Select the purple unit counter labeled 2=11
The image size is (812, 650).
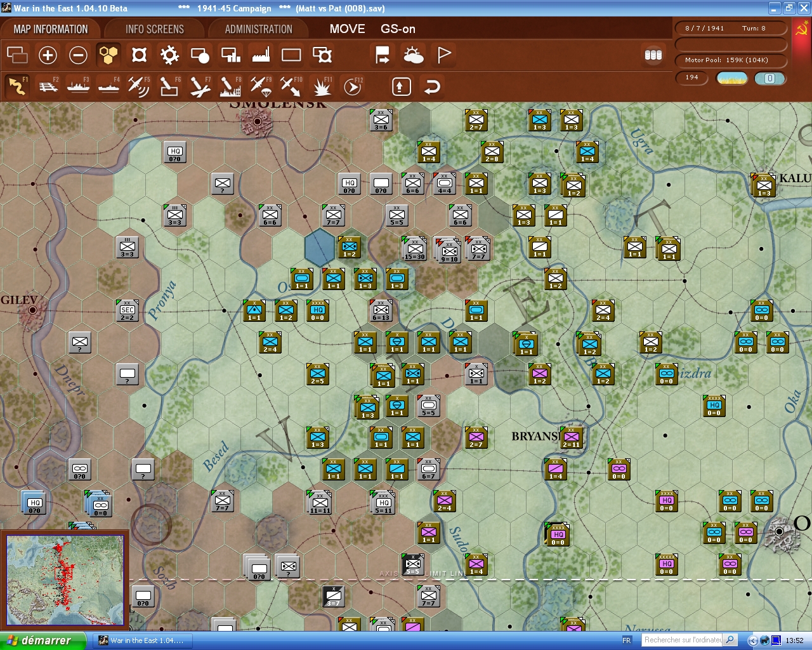(x=571, y=437)
